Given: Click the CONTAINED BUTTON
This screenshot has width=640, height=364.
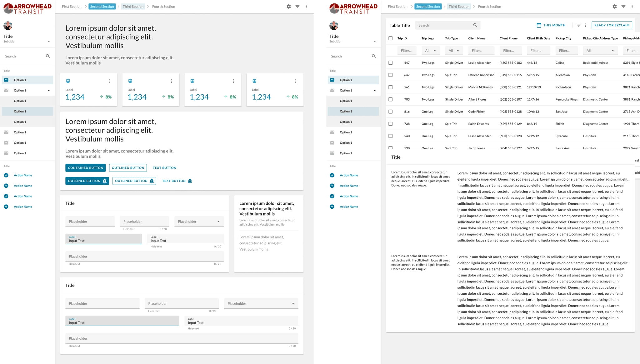Looking at the screenshot, I should tap(86, 168).
